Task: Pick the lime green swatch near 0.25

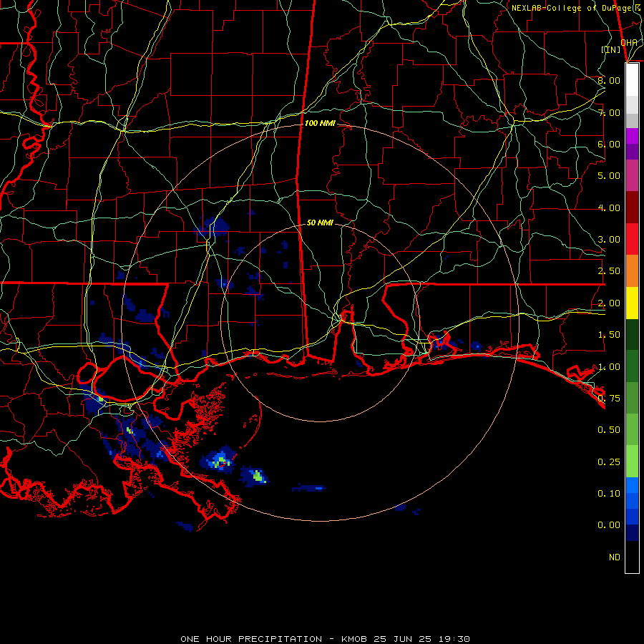Action: (632, 462)
